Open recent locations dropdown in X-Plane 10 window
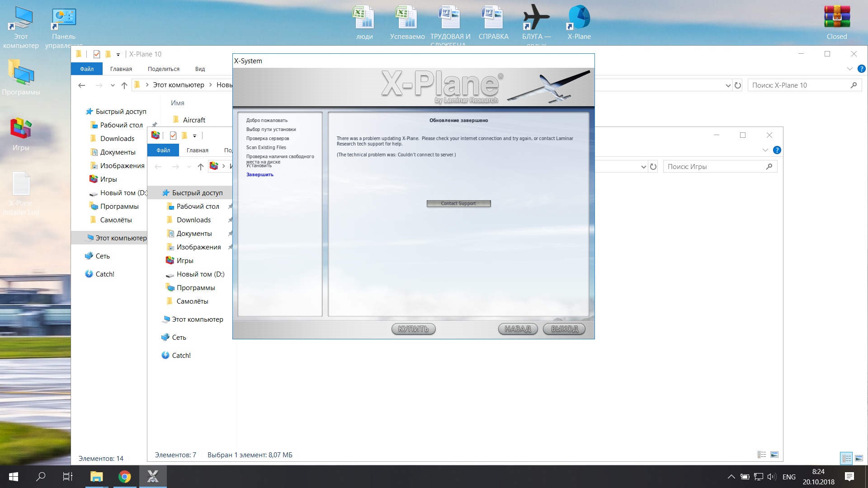868x488 pixels. point(113,85)
